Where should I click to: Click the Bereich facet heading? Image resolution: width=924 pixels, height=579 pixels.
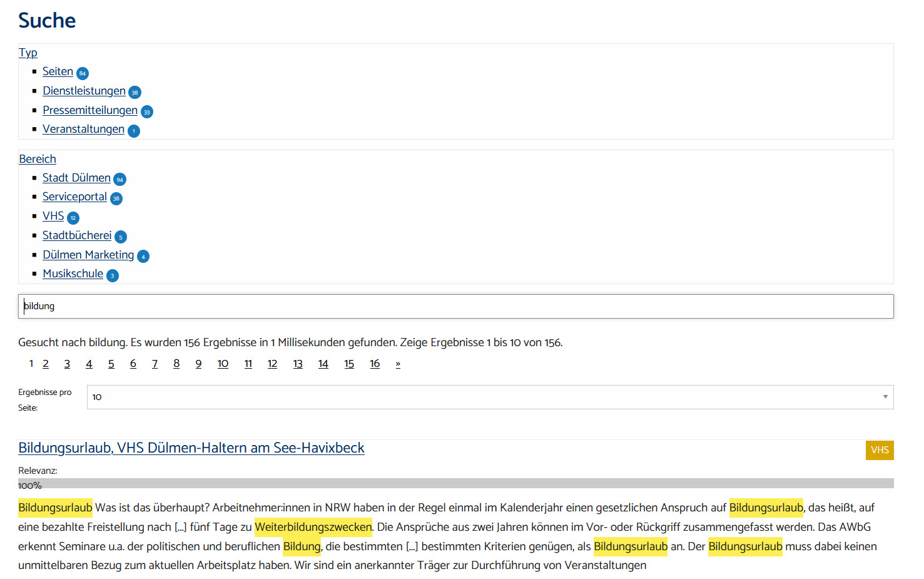(x=38, y=160)
